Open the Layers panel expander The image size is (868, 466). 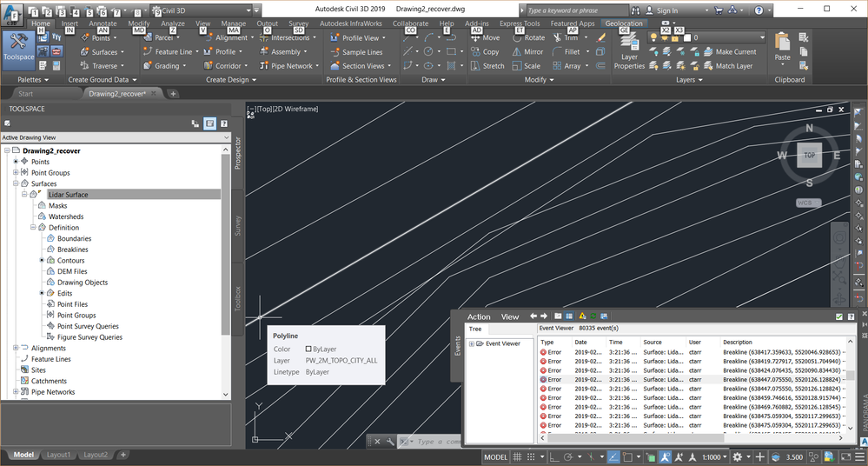click(689, 80)
